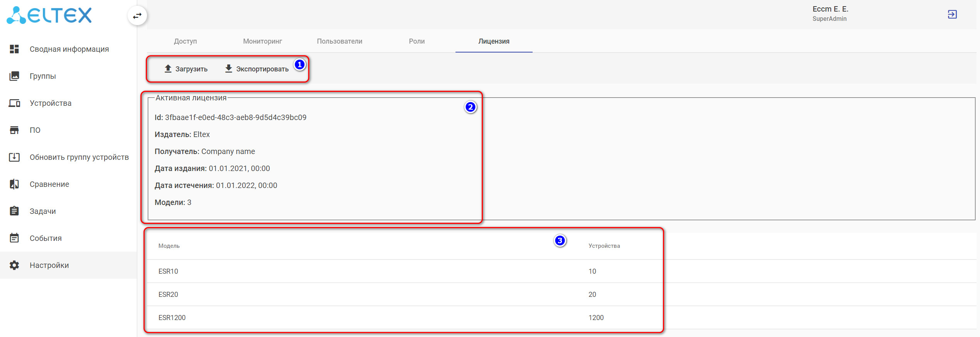Click the Дата истечения 01.01.2022 line
The width and height of the screenshot is (980, 337).
tap(216, 185)
